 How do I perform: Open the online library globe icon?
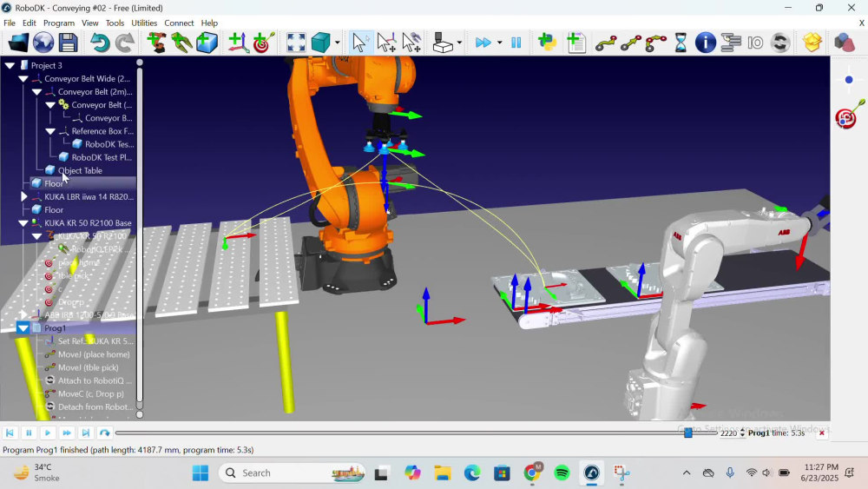click(43, 43)
